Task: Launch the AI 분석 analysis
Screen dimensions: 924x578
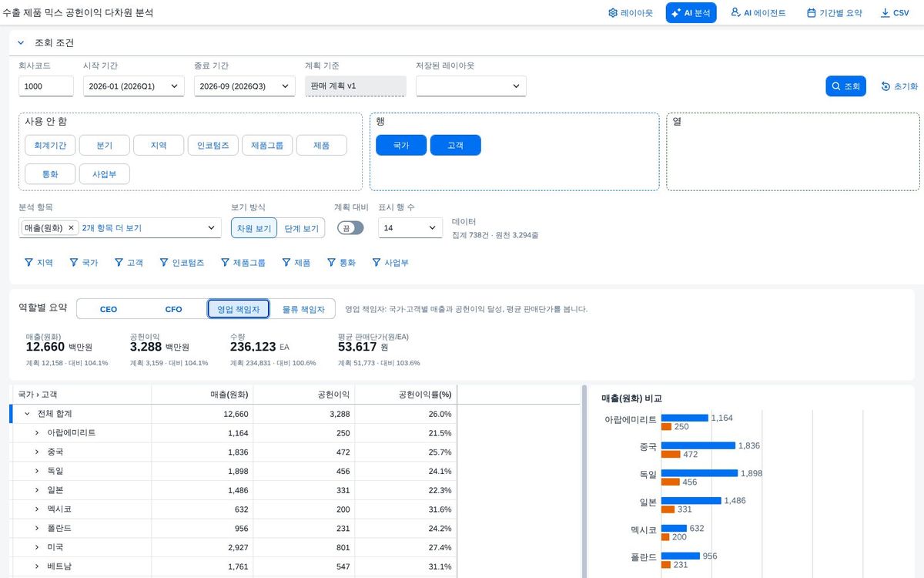Action: [691, 13]
